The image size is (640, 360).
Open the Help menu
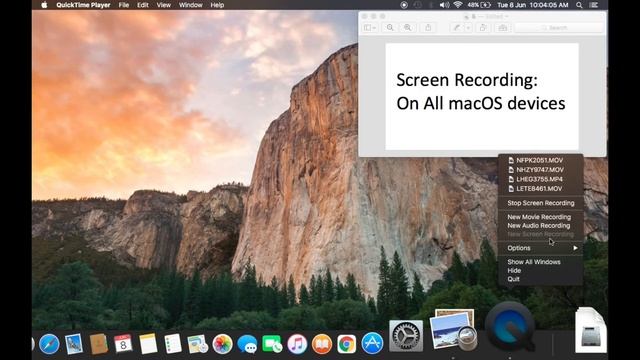pos(217,5)
